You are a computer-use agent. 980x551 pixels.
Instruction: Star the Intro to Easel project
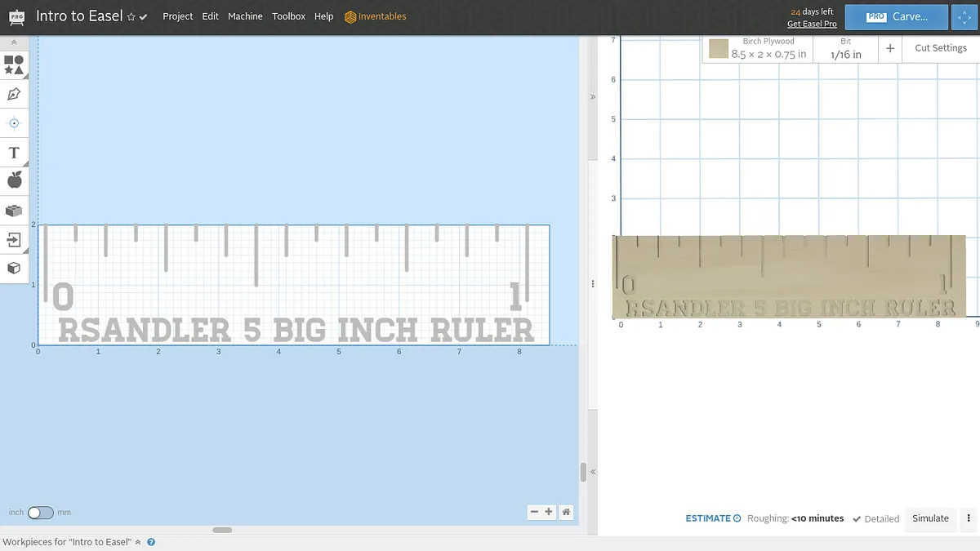(131, 17)
